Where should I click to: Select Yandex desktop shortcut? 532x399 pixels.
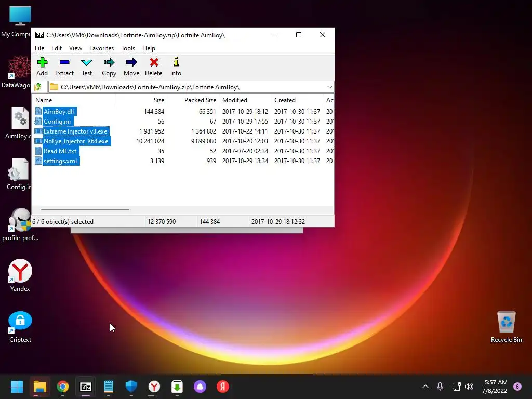pyautogui.click(x=20, y=275)
